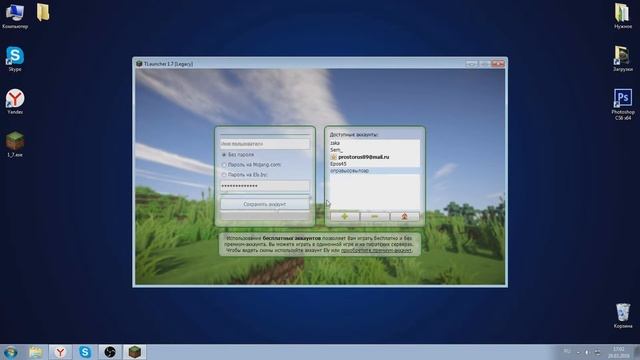Minimize the TLauncher window
Image resolution: width=640 pixels, height=360 pixels.
tap(472, 63)
